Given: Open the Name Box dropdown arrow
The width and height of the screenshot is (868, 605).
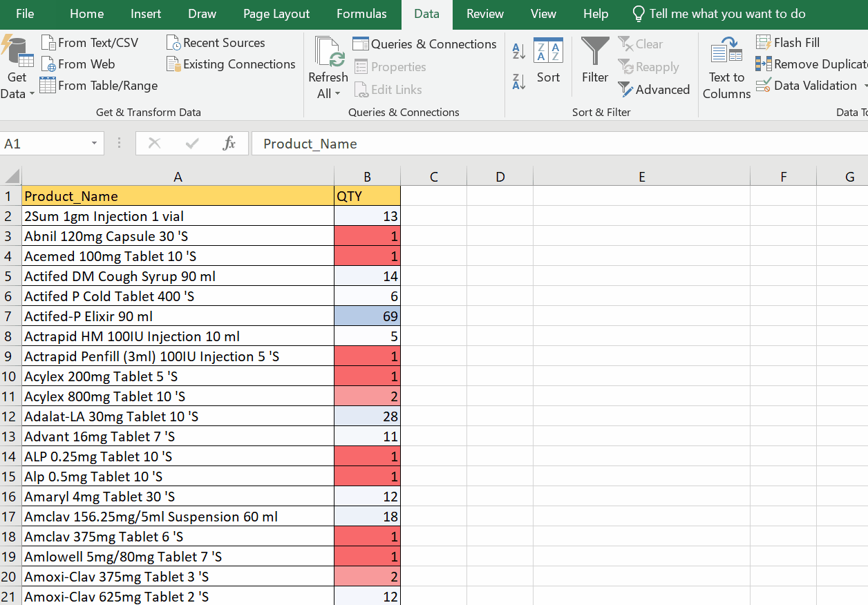Looking at the screenshot, I should coord(94,143).
